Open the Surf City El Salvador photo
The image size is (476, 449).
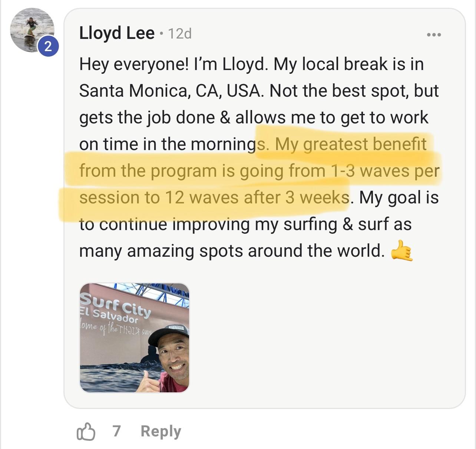point(135,337)
